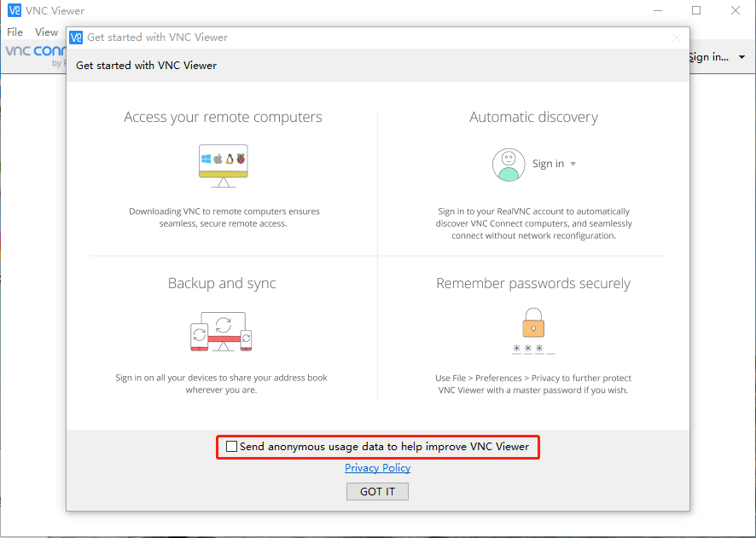The width and height of the screenshot is (756, 538).
Task: Open the top-right Sign in dropdown arrow
Action: (x=741, y=57)
